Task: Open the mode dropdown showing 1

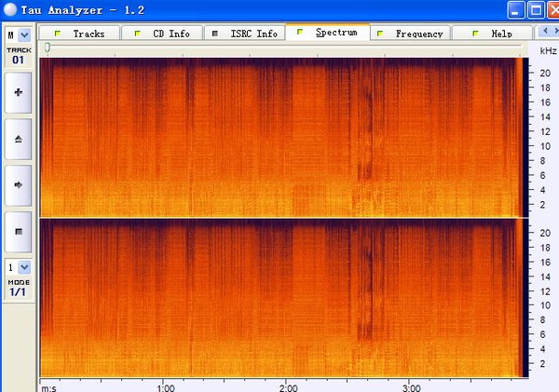Action: (x=24, y=267)
